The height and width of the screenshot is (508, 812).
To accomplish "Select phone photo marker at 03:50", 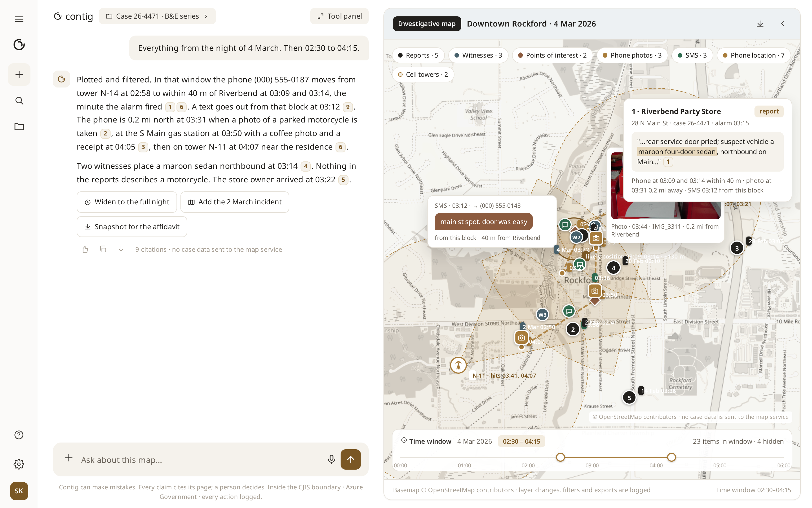I will [x=595, y=291].
